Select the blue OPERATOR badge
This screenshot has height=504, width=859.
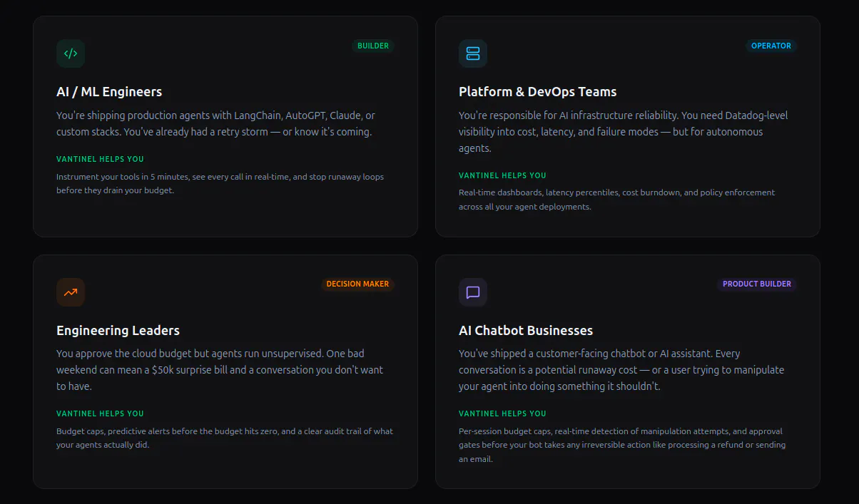tap(771, 46)
